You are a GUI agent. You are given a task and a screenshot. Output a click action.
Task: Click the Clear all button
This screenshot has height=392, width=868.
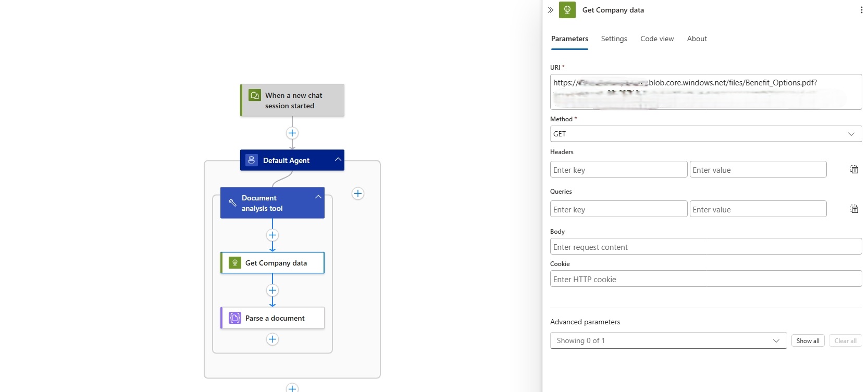[x=845, y=340]
